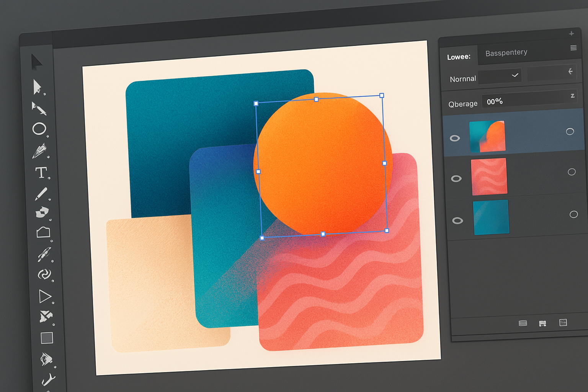The height and width of the screenshot is (392, 588).
Task: Choose the Triangle tool
Action: point(45,296)
